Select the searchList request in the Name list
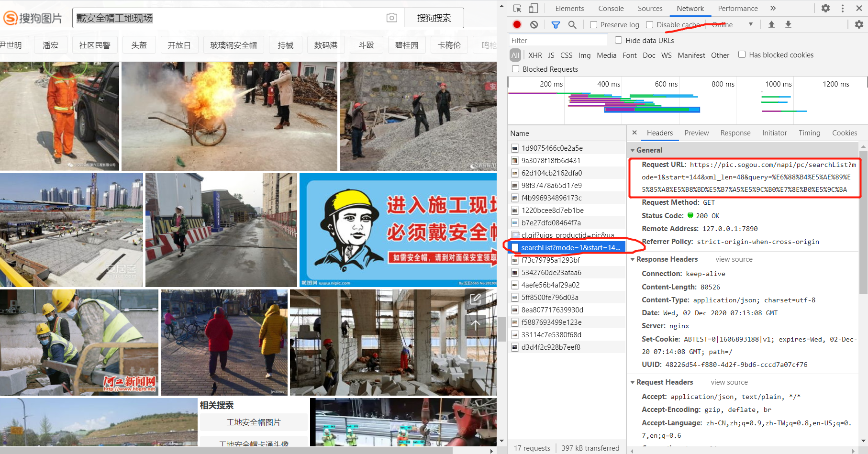This screenshot has height=454, width=868. pyautogui.click(x=569, y=247)
